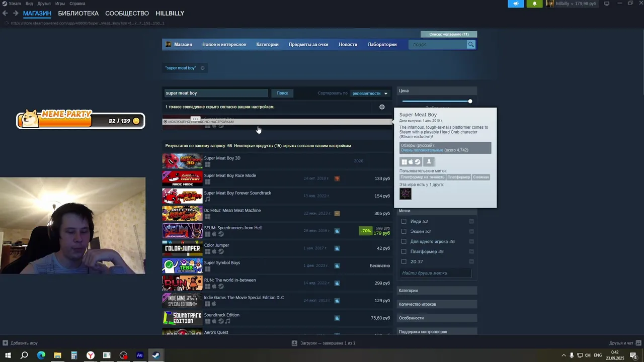644x362 pixels.
Task: Click the search magnifier in store nav
Action: 471,45
